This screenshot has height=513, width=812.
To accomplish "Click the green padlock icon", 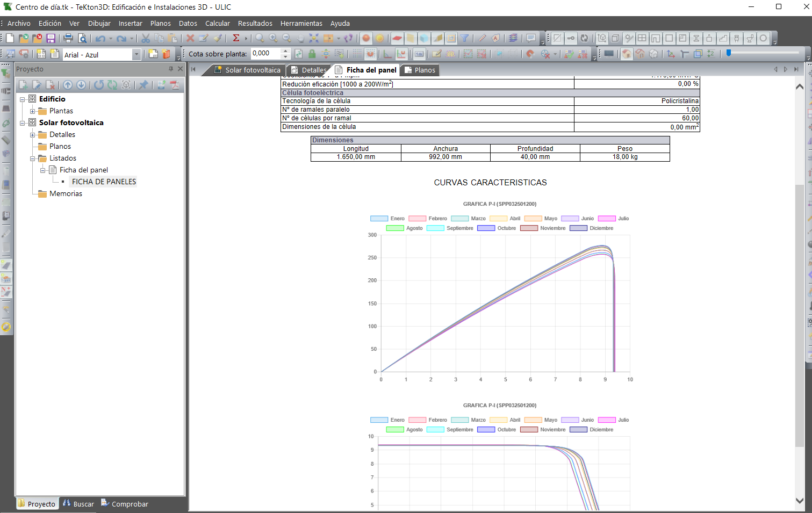I will click(312, 54).
